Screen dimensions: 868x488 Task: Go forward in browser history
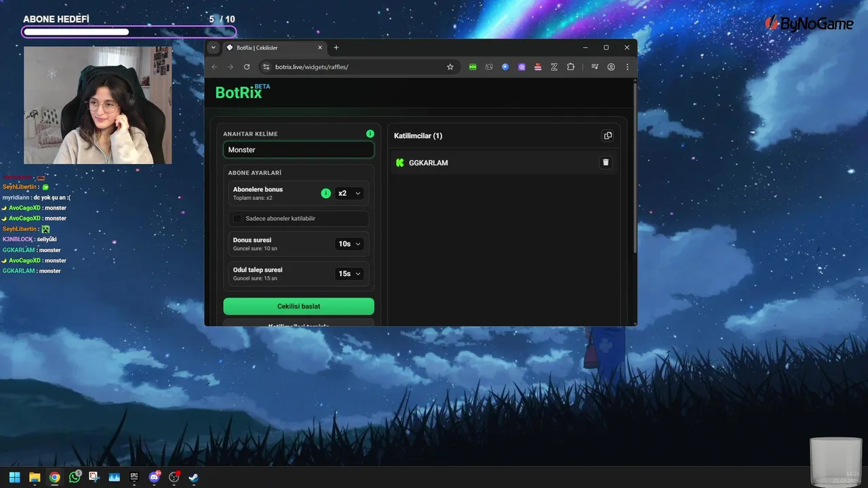[231, 67]
